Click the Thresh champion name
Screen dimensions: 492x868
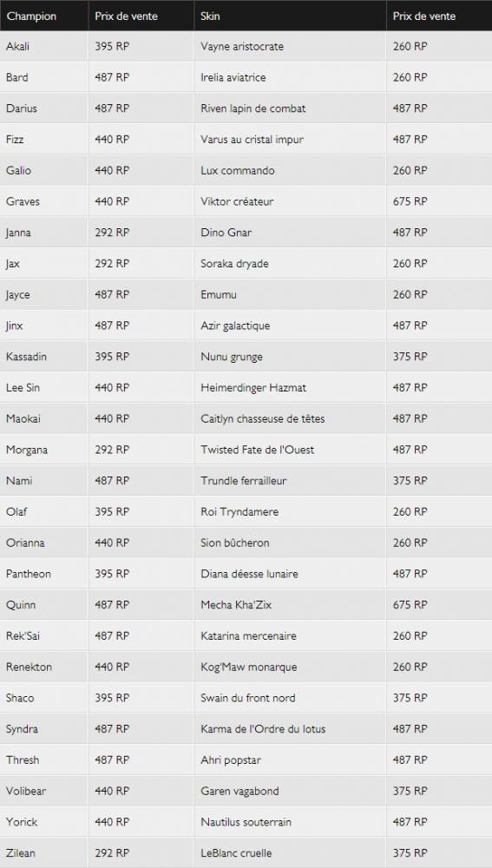click(23, 760)
